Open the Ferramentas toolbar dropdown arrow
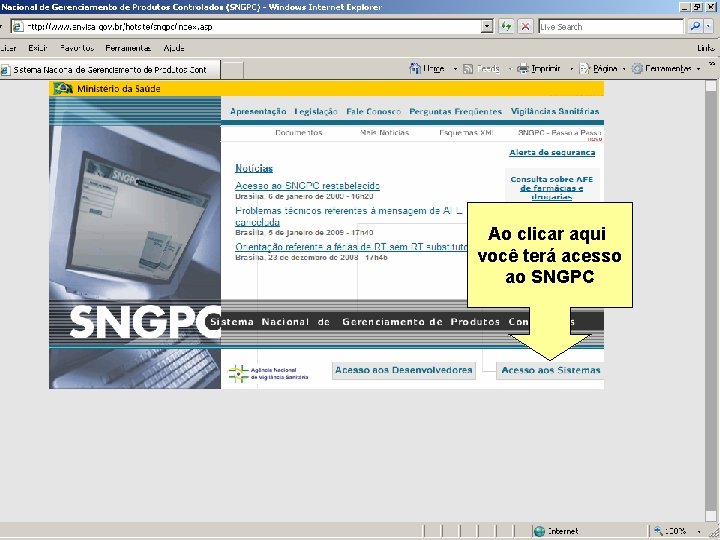The image size is (720, 540). click(698, 69)
